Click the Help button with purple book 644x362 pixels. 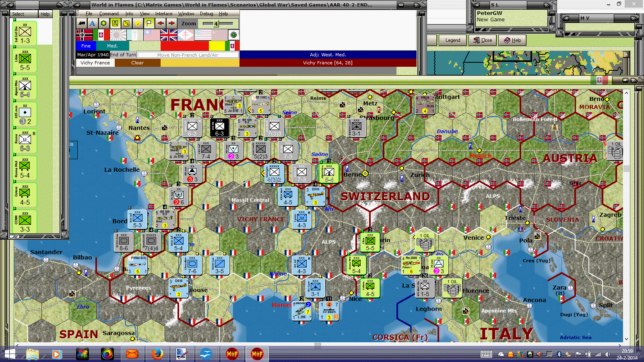pos(512,40)
